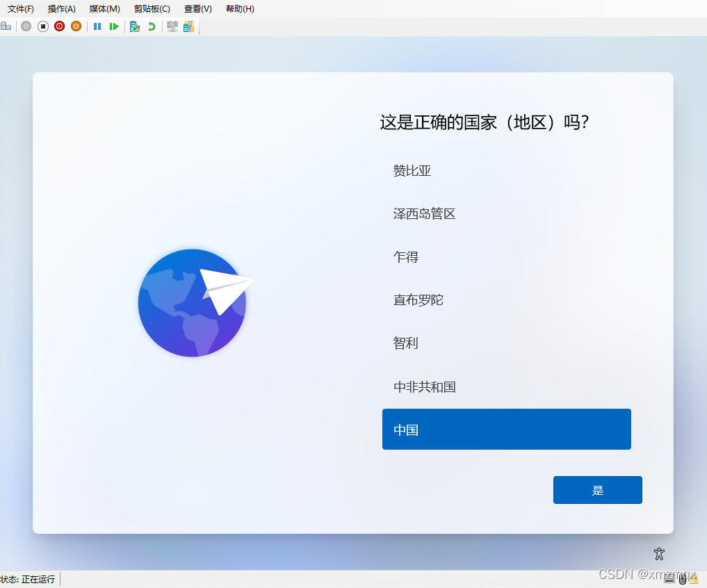
Task: Click the last toolbar icon with the yellow folder
Action: pyautogui.click(x=188, y=26)
